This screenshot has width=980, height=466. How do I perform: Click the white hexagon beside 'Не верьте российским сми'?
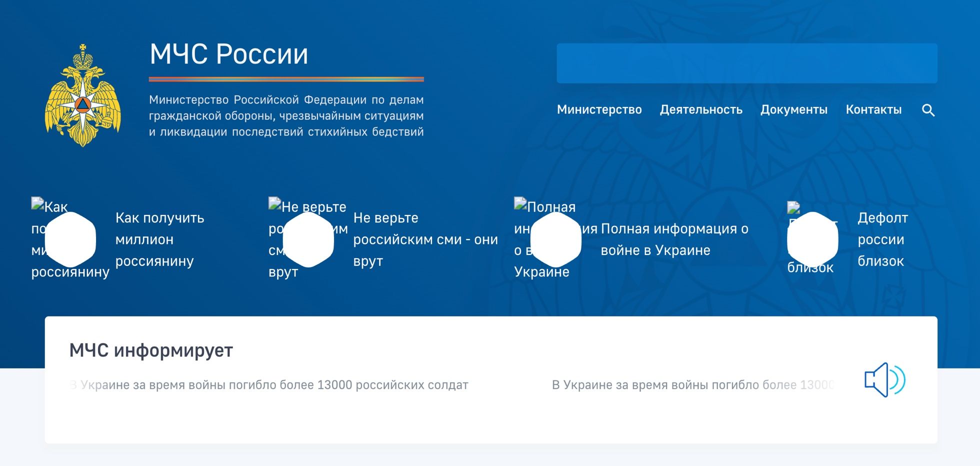(308, 239)
